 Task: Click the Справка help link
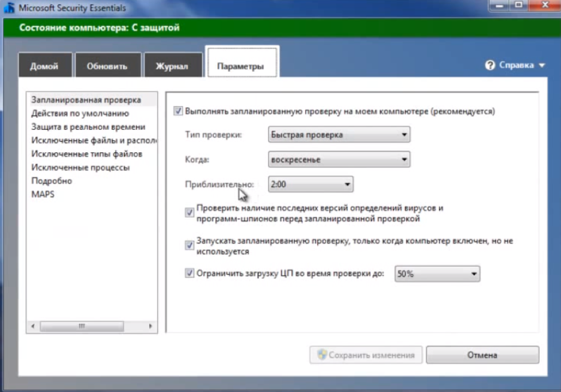[x=516, y=65]
